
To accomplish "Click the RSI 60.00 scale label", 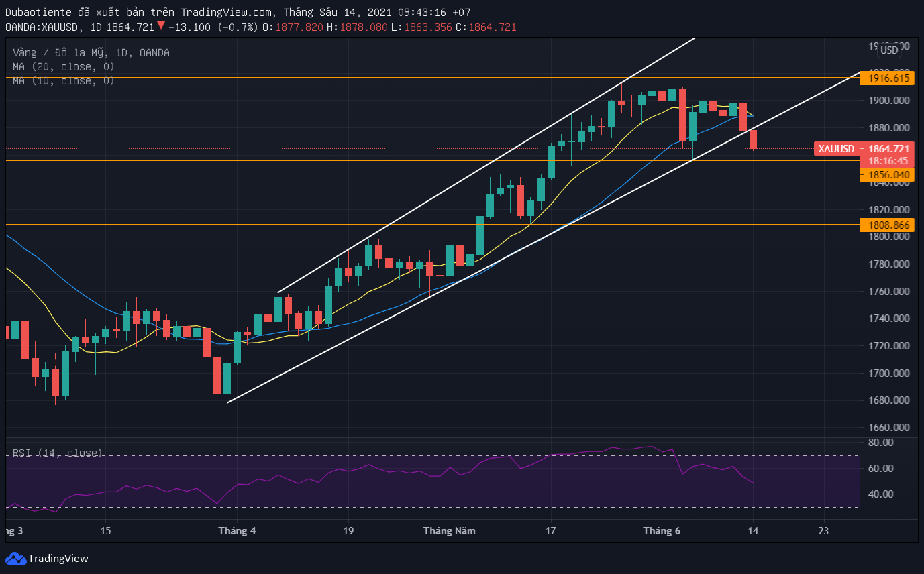I will [880, 468].
